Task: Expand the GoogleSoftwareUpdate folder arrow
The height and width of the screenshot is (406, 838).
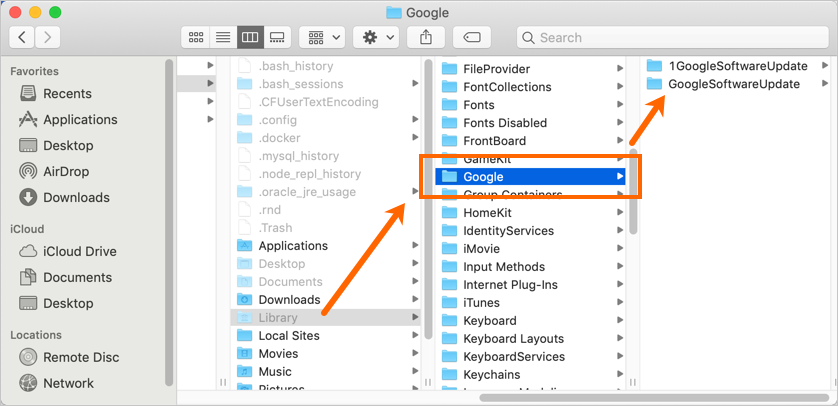Action: (825, 84)
